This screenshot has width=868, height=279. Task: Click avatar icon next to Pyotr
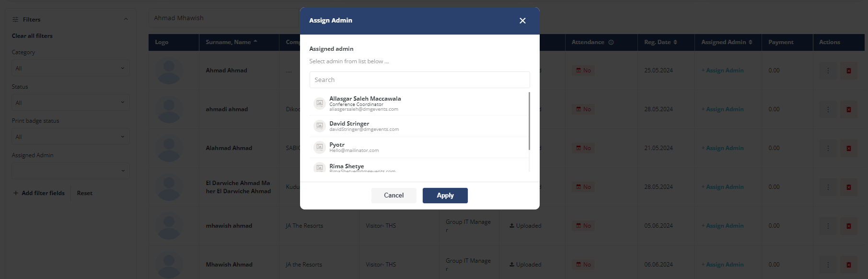tap(319, 147)
